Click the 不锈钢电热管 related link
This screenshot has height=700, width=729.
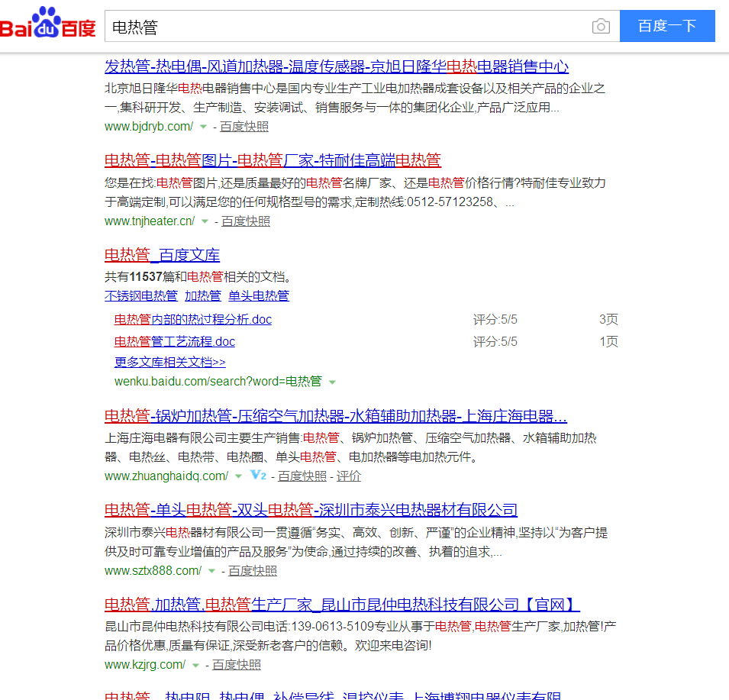pos(141,295)
